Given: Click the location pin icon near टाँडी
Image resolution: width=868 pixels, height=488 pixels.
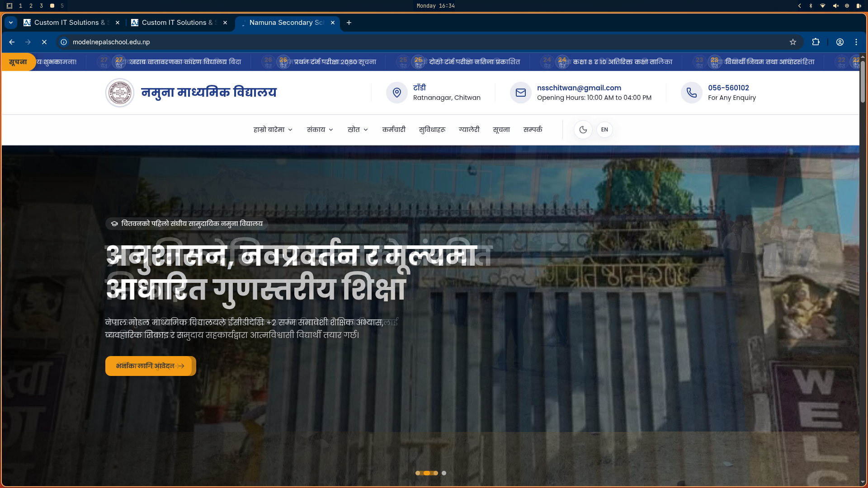Looking at the screenshot, I should pos(396,93).
